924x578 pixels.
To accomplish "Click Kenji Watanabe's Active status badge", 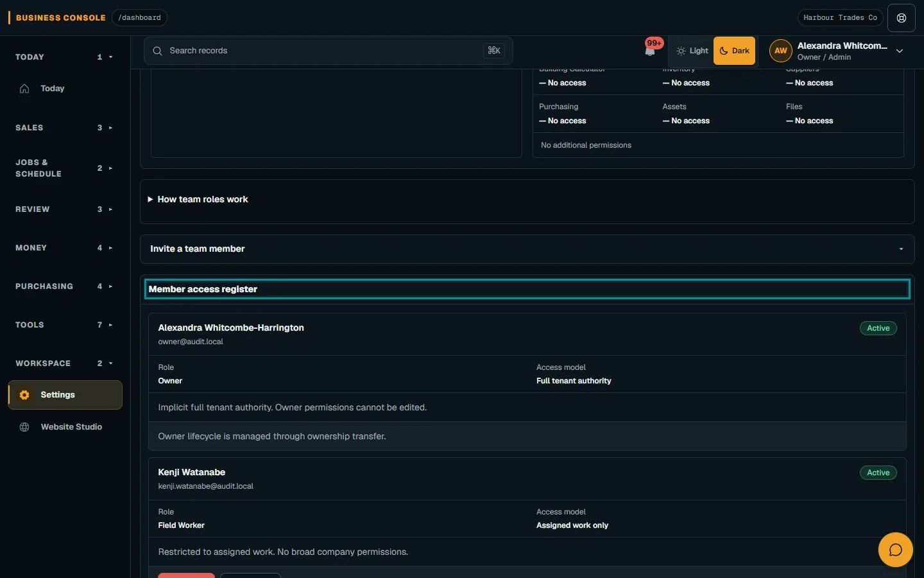I will [878, 473].
